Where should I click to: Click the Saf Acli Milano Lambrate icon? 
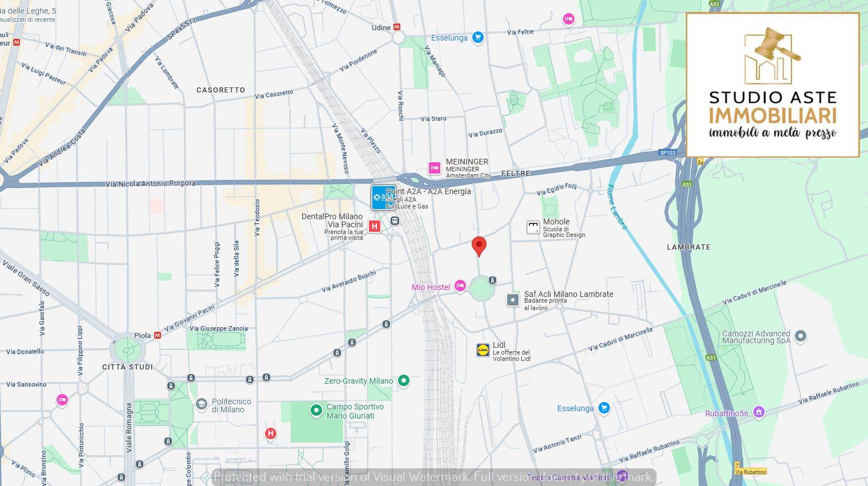pyautogui.click(x=513, y=299)
